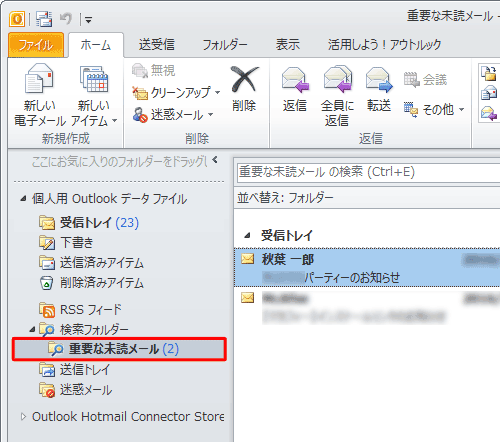Open the 活用しよう！アウトルック tab
This screenshot has width=500, height=442.
pyautogui.click(x=385, y=44)
